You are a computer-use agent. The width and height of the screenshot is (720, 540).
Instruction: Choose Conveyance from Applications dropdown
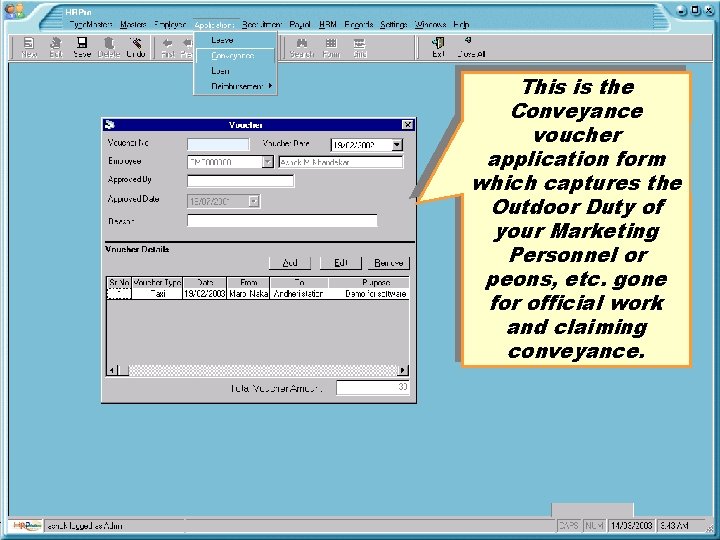click(x=235, y=56)
